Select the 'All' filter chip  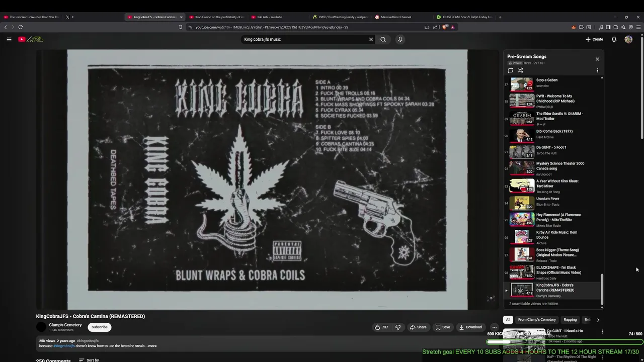[x=508, y=319]
